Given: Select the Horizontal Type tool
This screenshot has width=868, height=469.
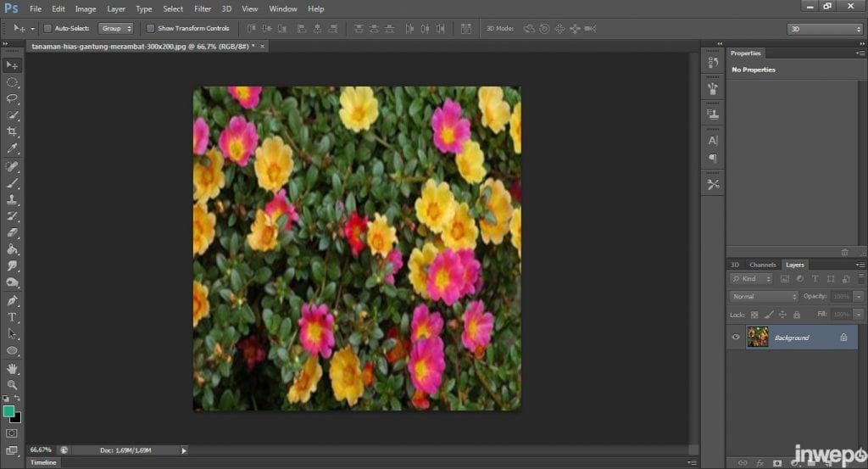Looking at the screenshot, I should click(x=12, y=317).
